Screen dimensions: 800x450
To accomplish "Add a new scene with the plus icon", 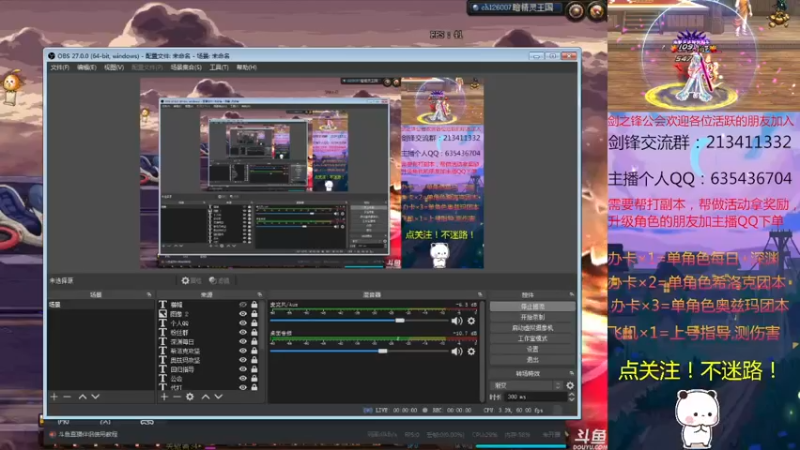I will 54,396.
